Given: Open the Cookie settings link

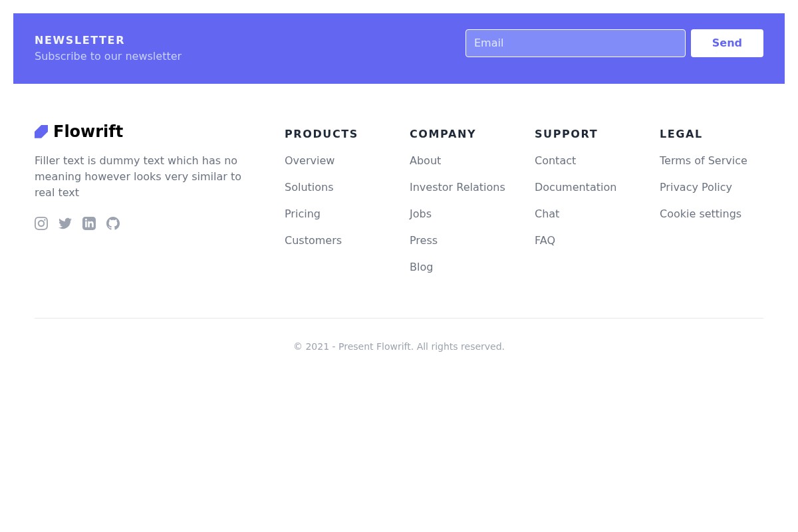Looking at the screenshot, I should pos(700,213).
